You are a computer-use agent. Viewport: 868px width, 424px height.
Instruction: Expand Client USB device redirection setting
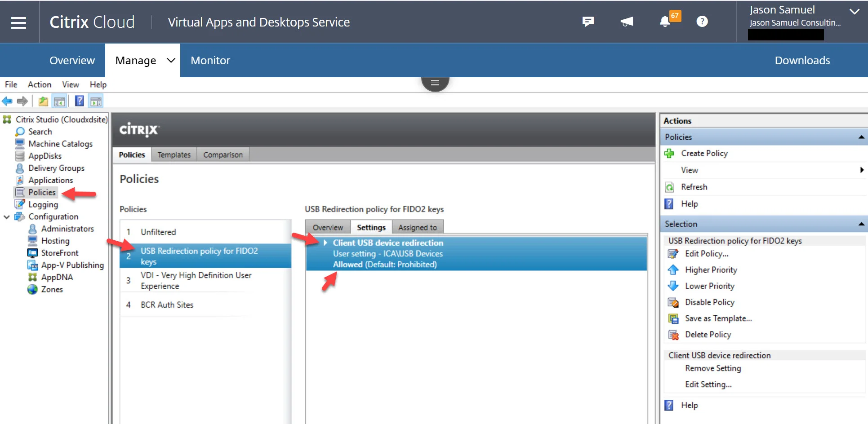325,243
